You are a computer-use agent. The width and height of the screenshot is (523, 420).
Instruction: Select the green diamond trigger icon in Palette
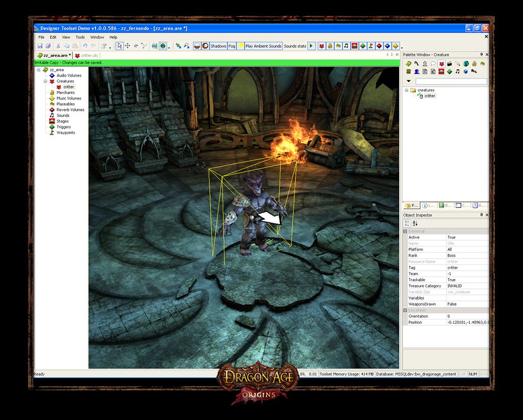[x=449, y=72]
